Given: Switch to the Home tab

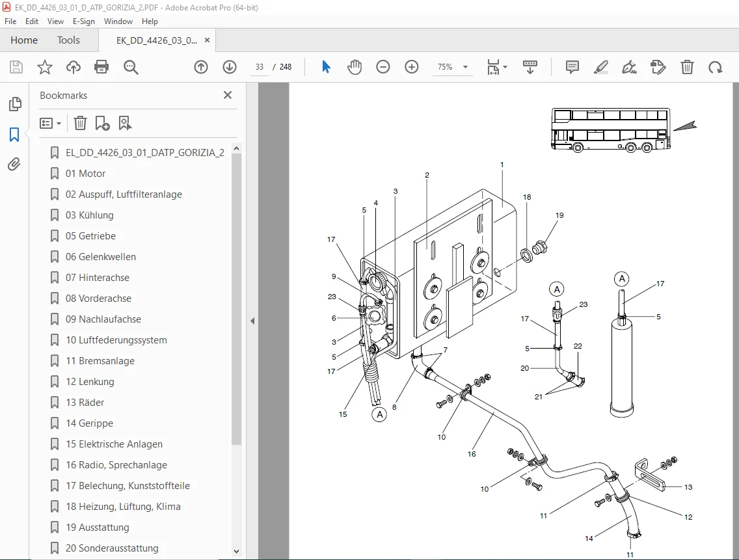Looking at the screenshot, I should [24, 40].
